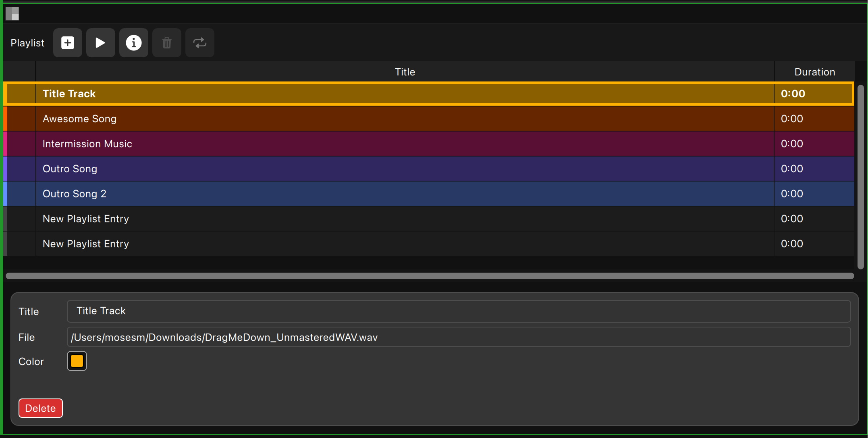Screen dimensions: 868x438
Task: Click the application icon in the titlebar
Action: click(12, 13)
